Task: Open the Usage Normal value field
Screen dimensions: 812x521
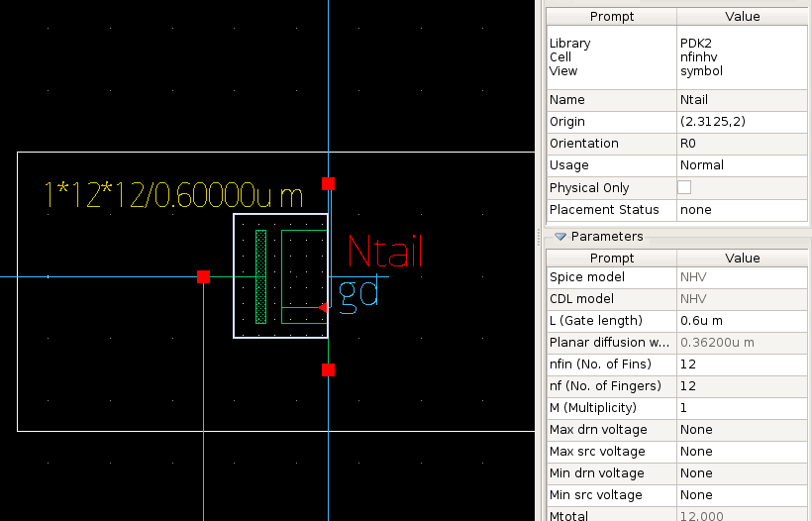Action: pyautogui.click(x=742, y=165)
